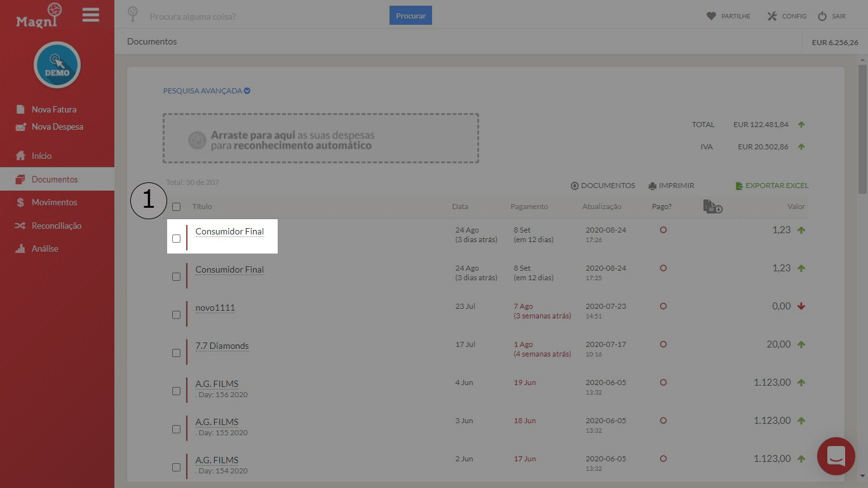This screenshot has width=868, height=488.
Task: Check the novo1111 row checkbox
Action: tap(177, 315)
